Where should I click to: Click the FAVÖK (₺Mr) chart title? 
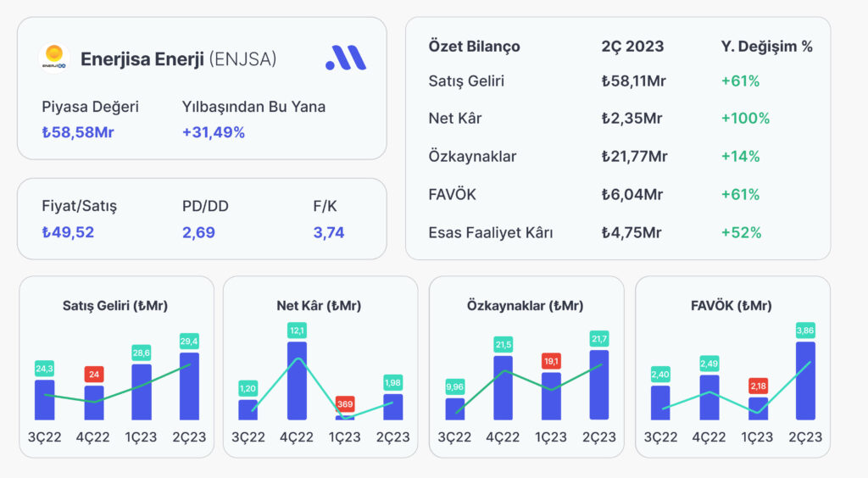pyautogui.click(x=732, y=305)
